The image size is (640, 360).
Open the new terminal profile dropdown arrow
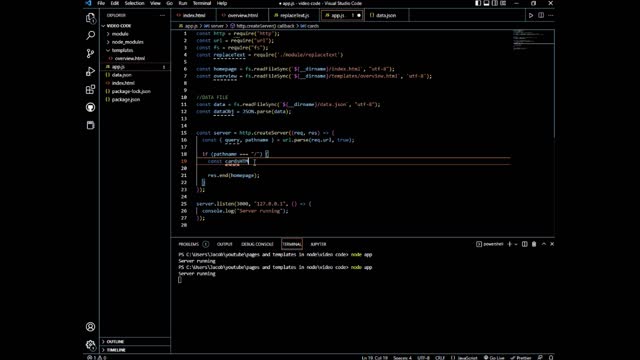tap(516, 244)
